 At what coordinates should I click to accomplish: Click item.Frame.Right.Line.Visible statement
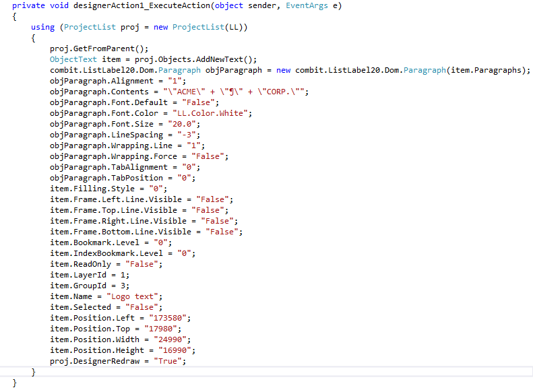(144, 221)
